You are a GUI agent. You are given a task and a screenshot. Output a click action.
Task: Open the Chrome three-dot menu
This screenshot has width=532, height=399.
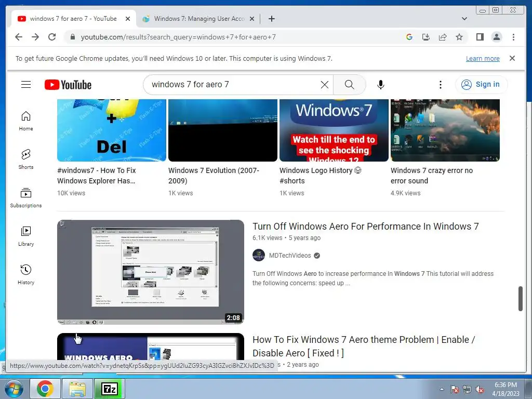513,37
